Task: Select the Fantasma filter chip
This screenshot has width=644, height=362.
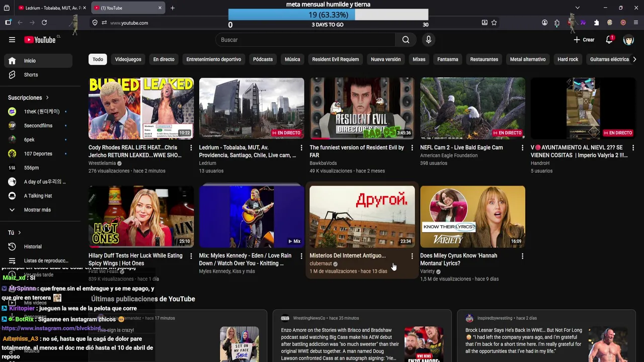Action: tap(448, 59)
